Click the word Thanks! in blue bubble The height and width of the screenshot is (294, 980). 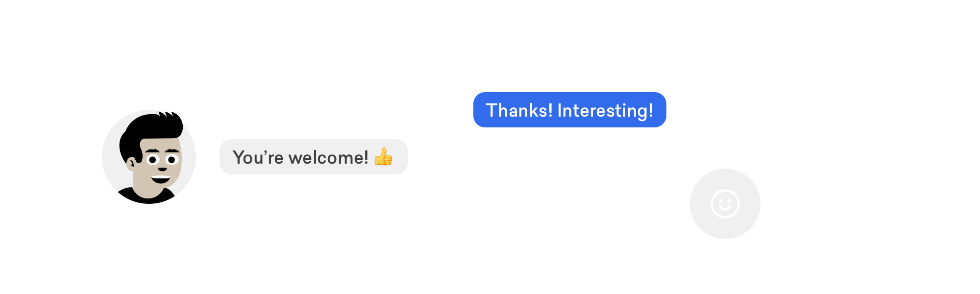click(519, 110)
